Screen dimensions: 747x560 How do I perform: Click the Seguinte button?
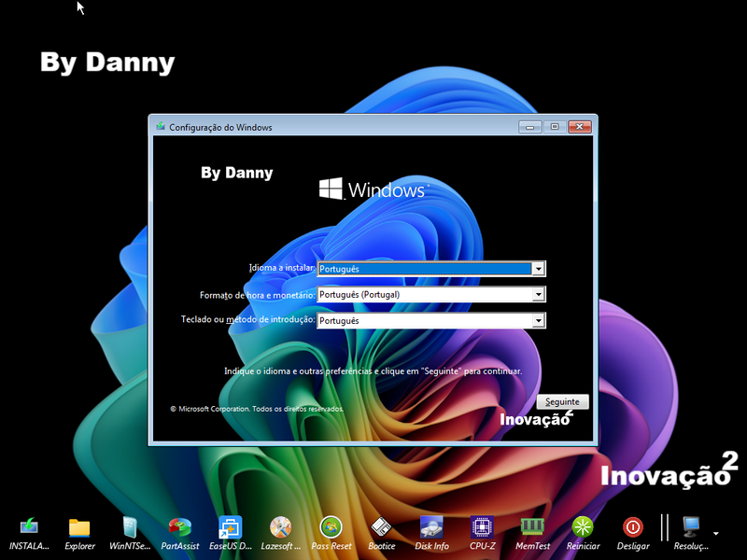pos(563,401)
